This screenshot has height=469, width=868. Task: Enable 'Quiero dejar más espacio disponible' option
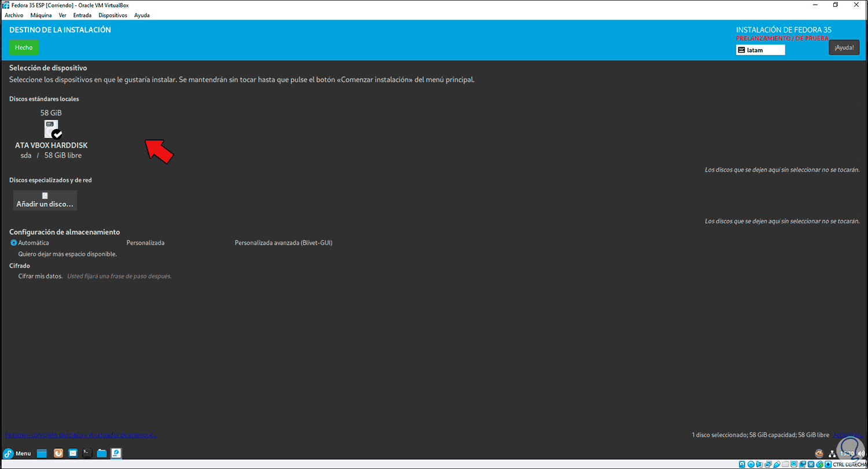[x=67, y=254]
